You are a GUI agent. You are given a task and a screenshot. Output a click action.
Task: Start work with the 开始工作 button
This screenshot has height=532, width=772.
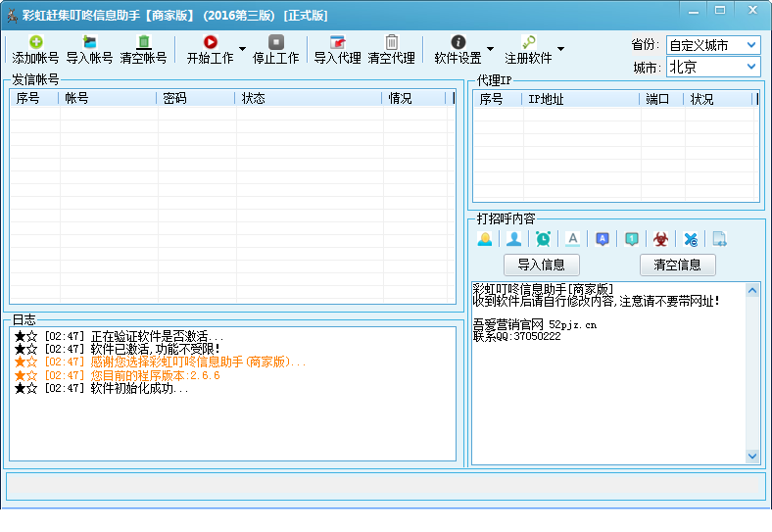pyautogui.click(x=210, y=50)
